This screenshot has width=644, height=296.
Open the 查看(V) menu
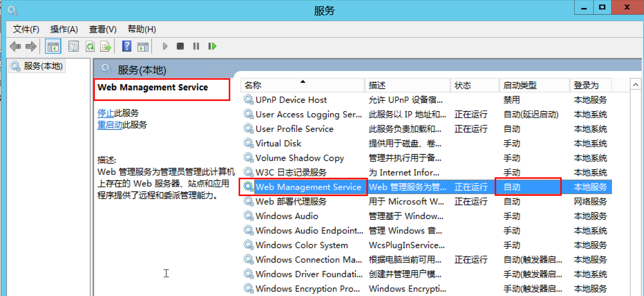[x=103, y=29]
